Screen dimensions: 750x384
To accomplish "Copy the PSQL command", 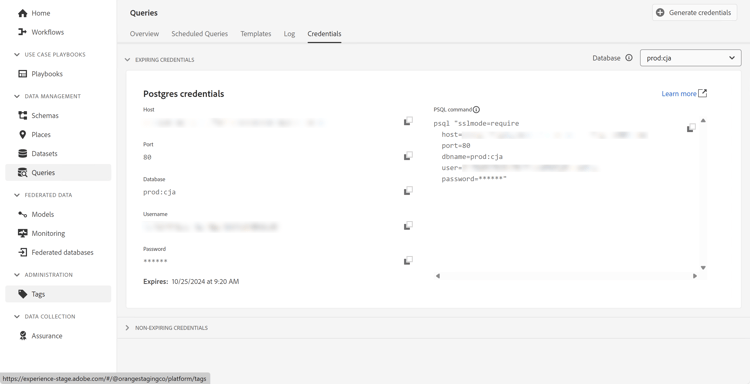I will 691,128.
